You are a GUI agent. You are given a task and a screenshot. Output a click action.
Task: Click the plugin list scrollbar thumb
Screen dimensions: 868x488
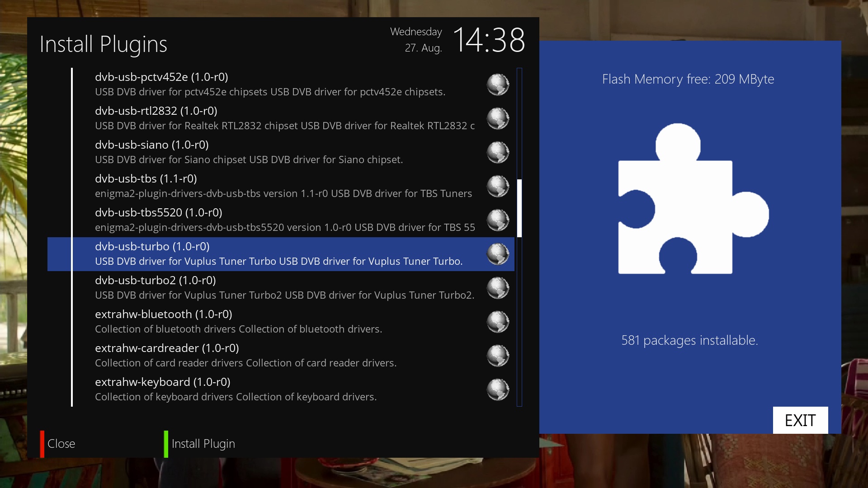click(x=519, y=208)
